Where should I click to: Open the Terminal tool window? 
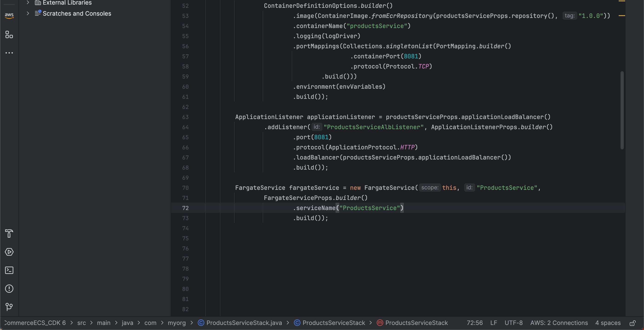point(9,270)
